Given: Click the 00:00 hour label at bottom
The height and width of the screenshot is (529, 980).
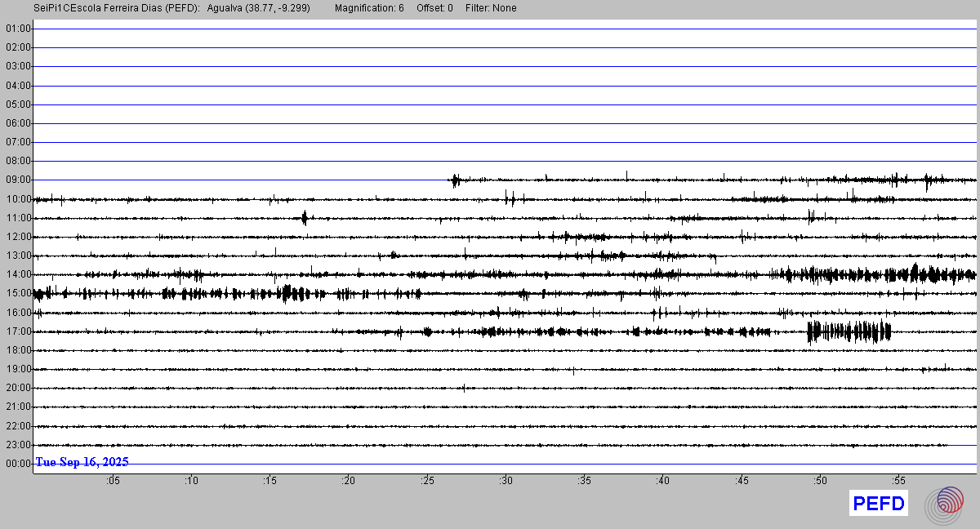Looking at the screenshot, I should (x=18, y=464).
